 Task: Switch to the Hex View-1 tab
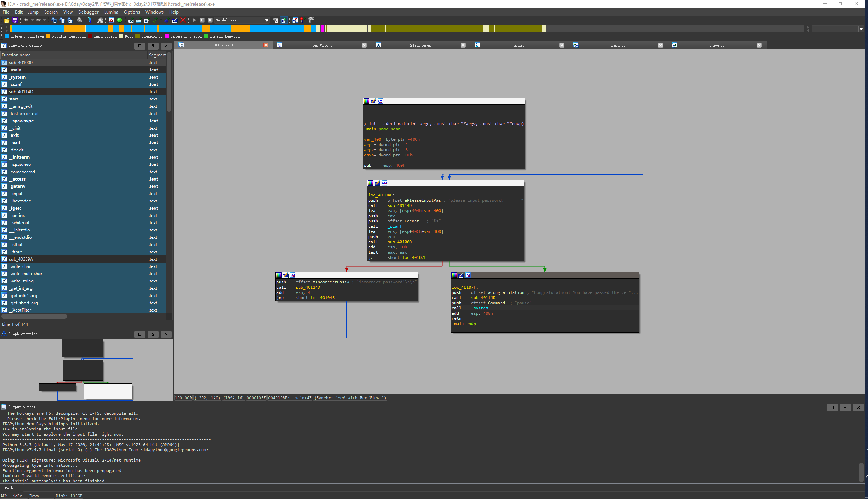coord(321,45)
